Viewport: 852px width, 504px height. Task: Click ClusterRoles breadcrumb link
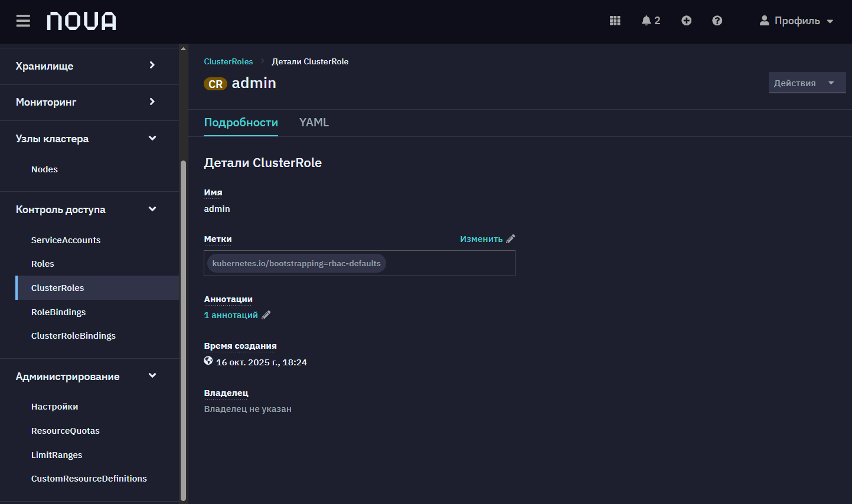[x=228, y=61]
